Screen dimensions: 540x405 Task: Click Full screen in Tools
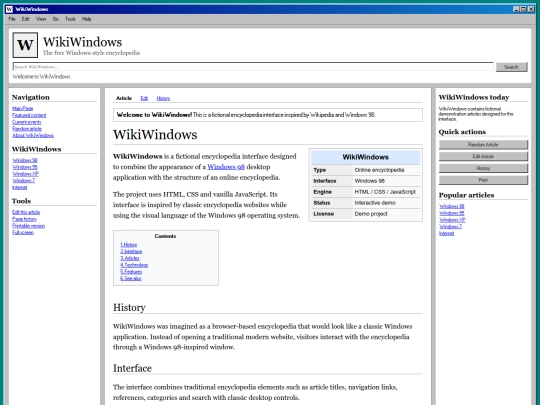(23, 232)
